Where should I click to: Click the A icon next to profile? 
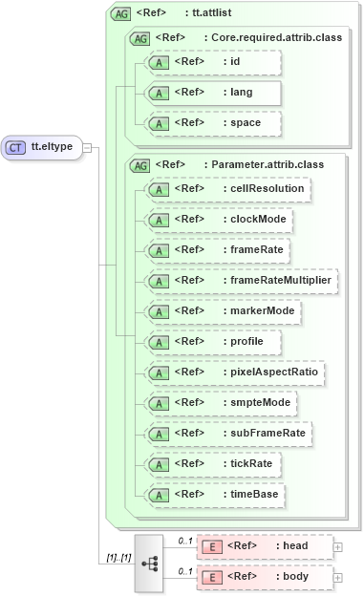(159, 343)
